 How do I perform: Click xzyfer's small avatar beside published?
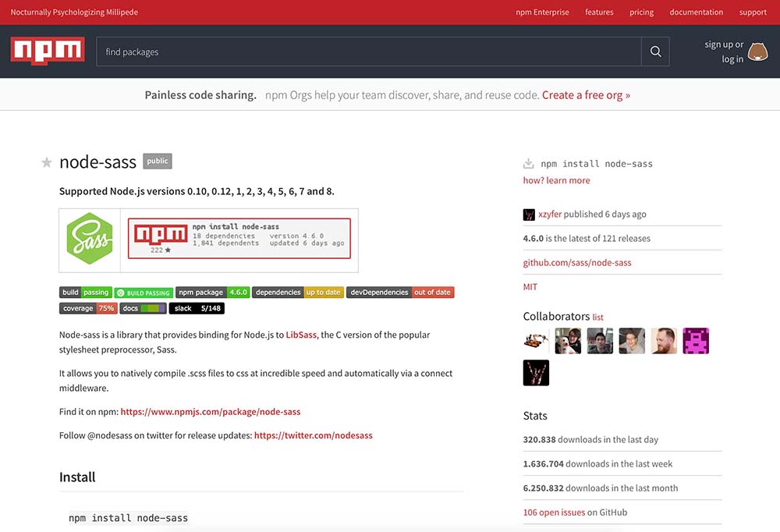pos(529,215)
